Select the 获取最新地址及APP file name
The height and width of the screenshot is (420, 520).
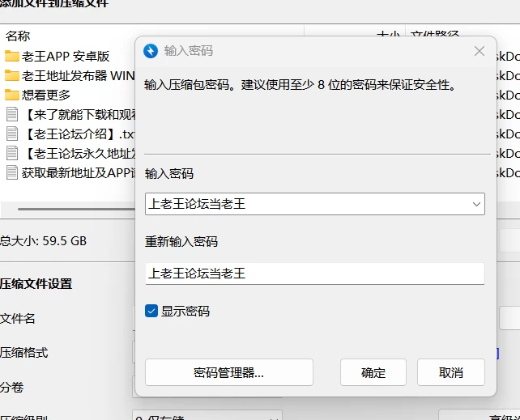[x=79, y=173]
